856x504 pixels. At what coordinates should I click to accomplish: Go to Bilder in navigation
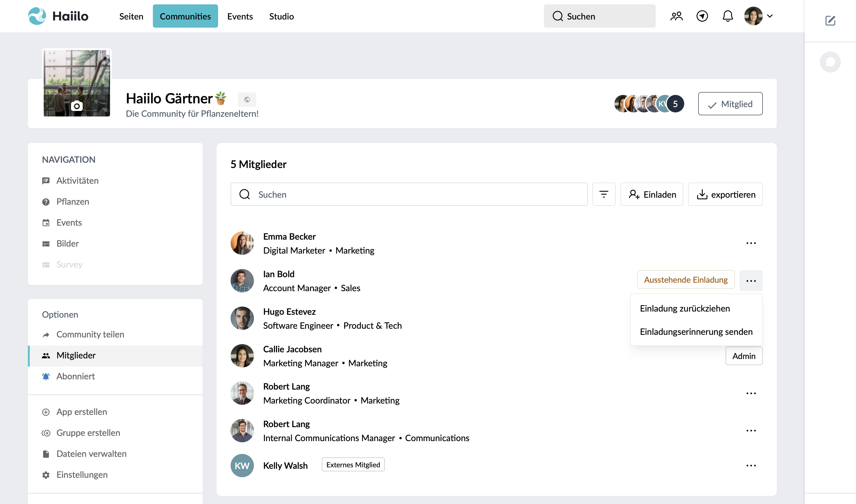click(x=68, y=243)
